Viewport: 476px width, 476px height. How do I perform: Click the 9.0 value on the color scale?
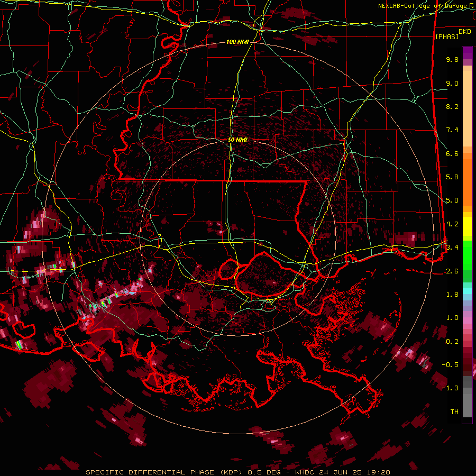(452, 83)
